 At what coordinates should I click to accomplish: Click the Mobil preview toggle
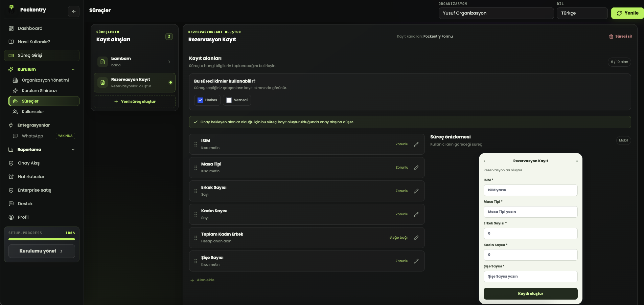click(x=623, y=140)
